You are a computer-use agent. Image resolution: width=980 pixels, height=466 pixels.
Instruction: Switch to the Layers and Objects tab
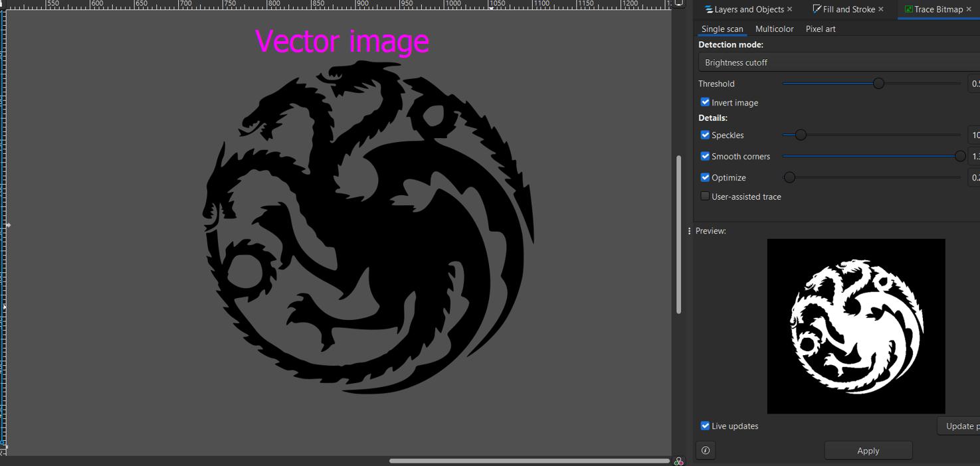(x=749, y=9)
